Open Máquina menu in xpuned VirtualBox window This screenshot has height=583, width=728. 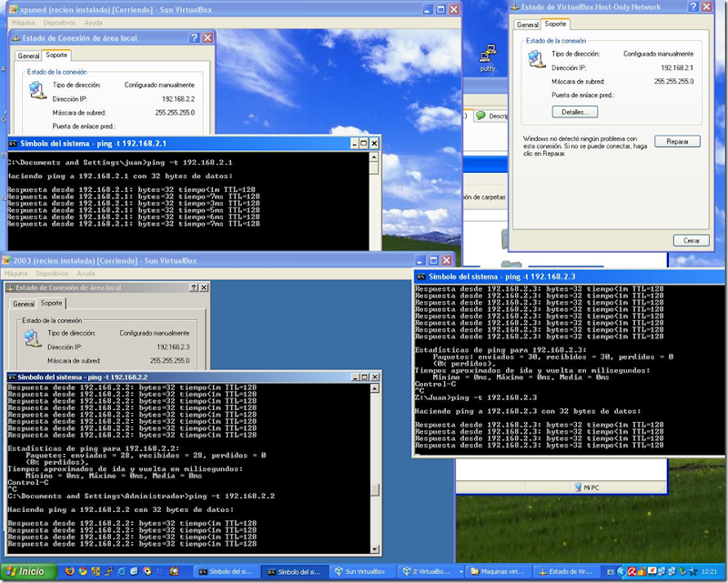(24, 23)
